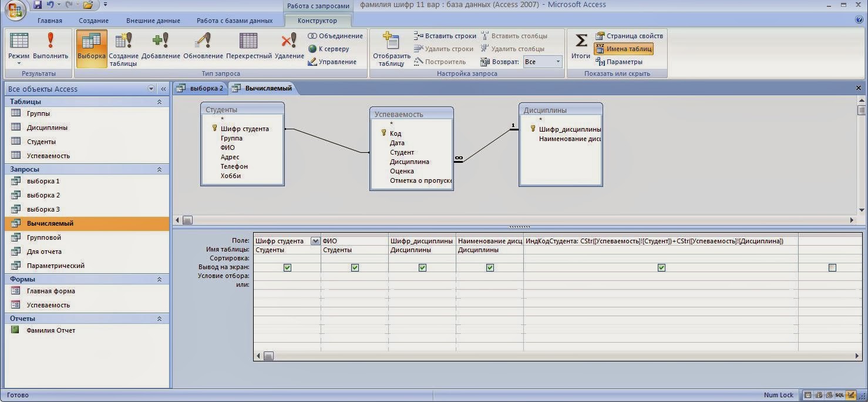Open the Построитель expression builder
Screen dimensions: 868x402
440,62
